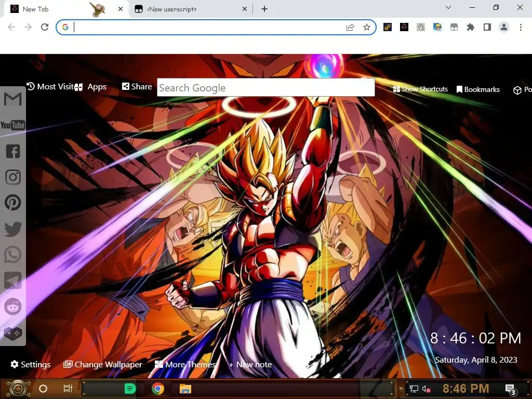Go forward with the browser forward arrow

[28, 27]
